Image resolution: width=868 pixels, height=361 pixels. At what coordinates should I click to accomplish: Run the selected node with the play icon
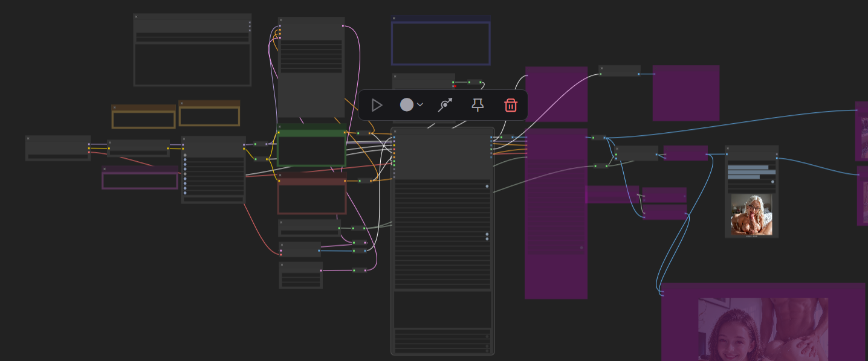377,106
